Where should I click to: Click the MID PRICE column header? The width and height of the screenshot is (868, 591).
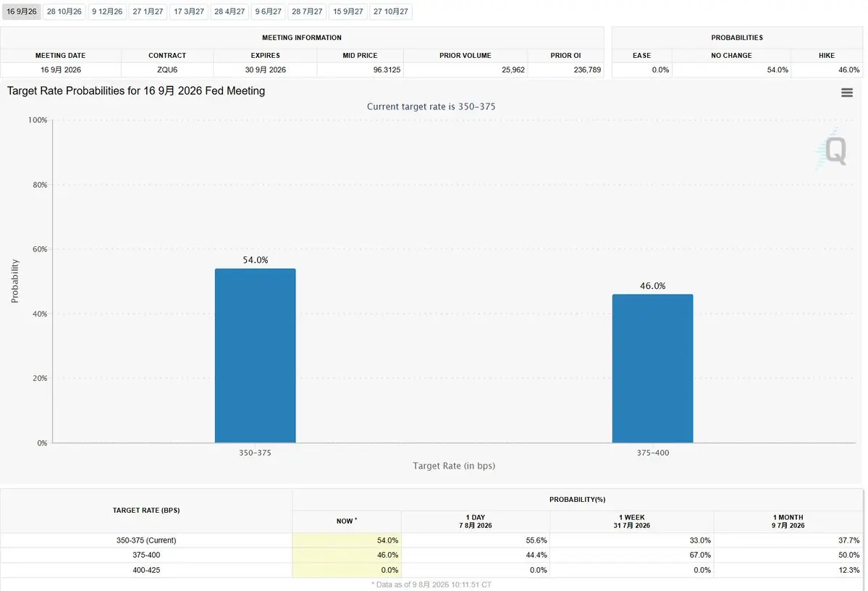[x=360, y=55]
